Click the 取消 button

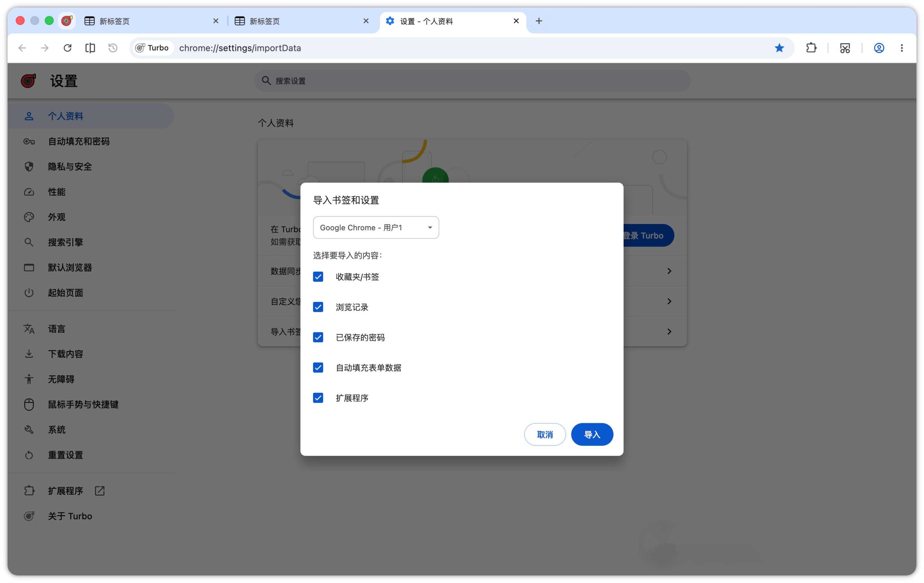(545, 435)
